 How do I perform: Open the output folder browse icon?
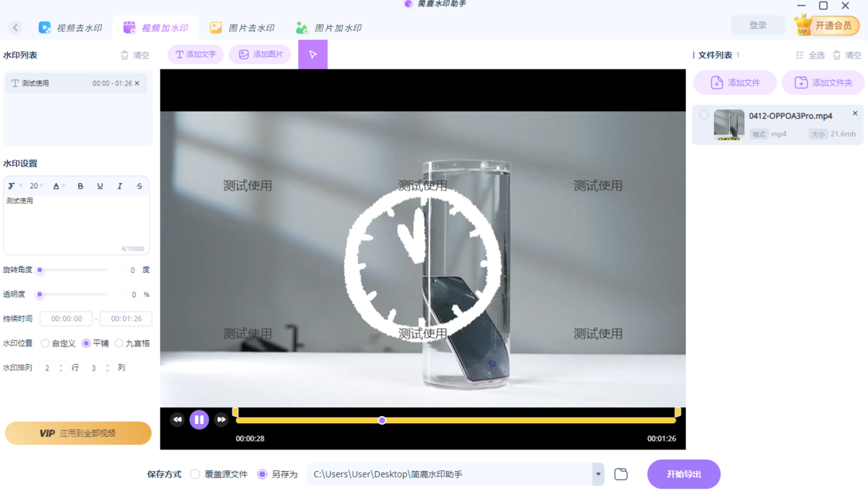pos(621,474)
